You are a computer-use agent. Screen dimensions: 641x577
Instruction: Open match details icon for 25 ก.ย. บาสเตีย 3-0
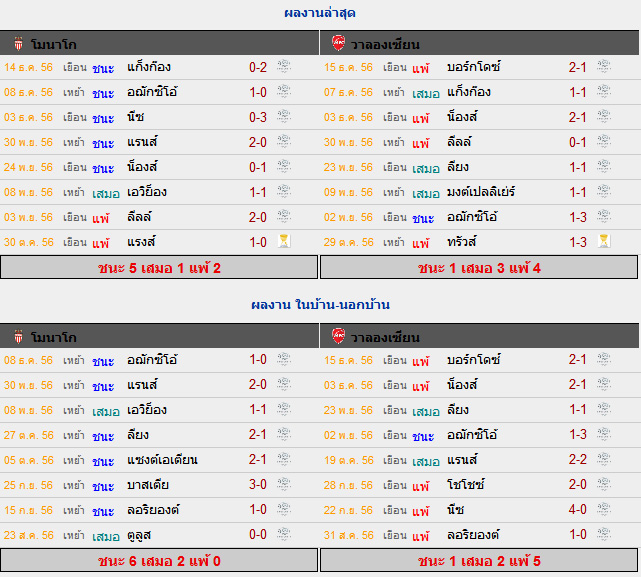point(284,484)
